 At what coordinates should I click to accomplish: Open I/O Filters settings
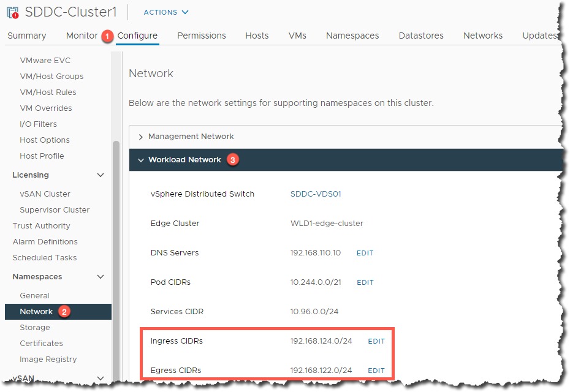(x=38, y=124)
